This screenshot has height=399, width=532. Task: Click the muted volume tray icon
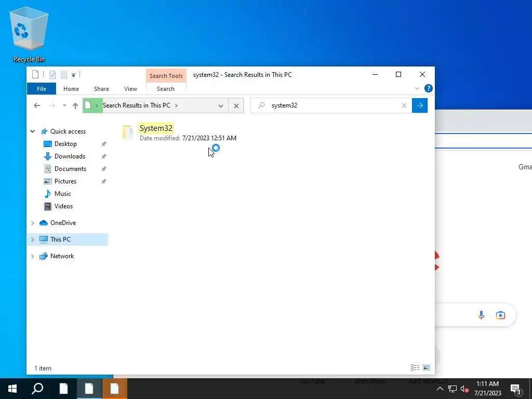(465, 389)
